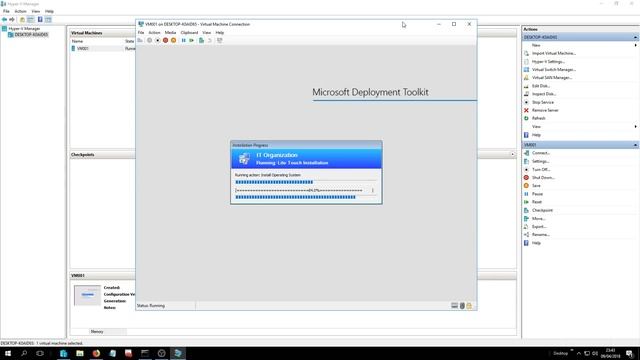Click Inspect Disk action
The width and height of the screenshot is (640, 360).
[x=544, y=94]
